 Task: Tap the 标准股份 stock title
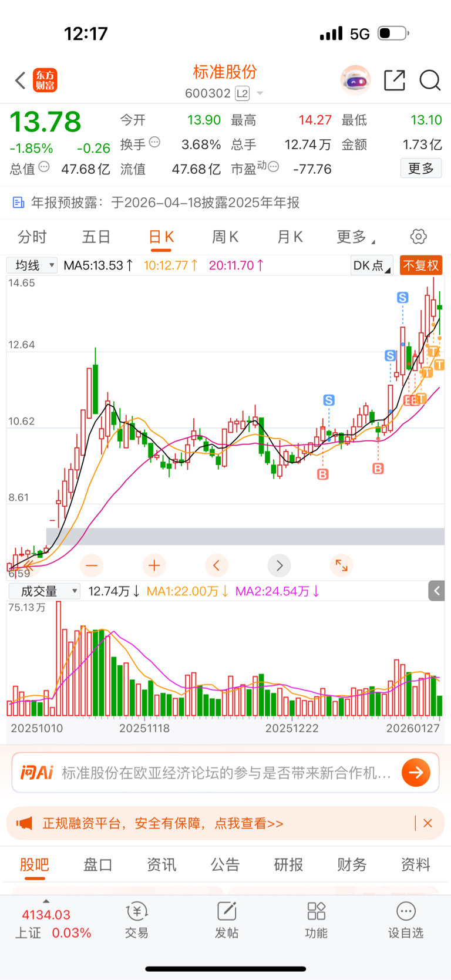coord(225,72)
